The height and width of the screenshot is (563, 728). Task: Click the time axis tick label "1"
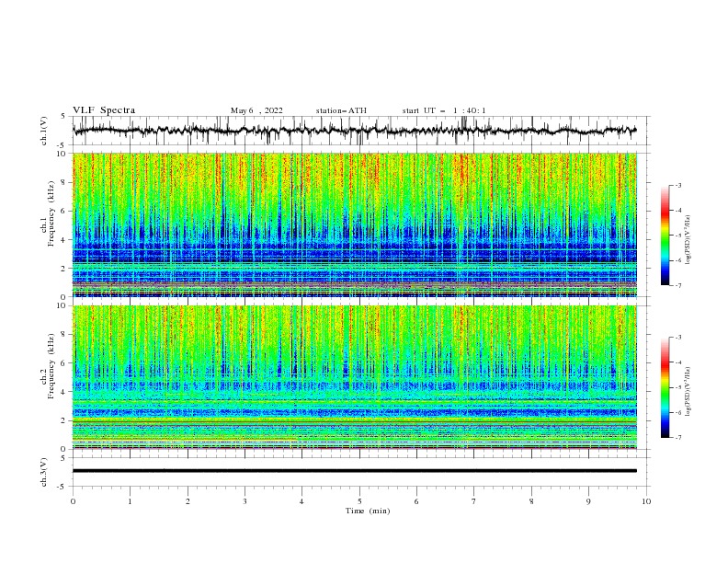coord(130,501)
